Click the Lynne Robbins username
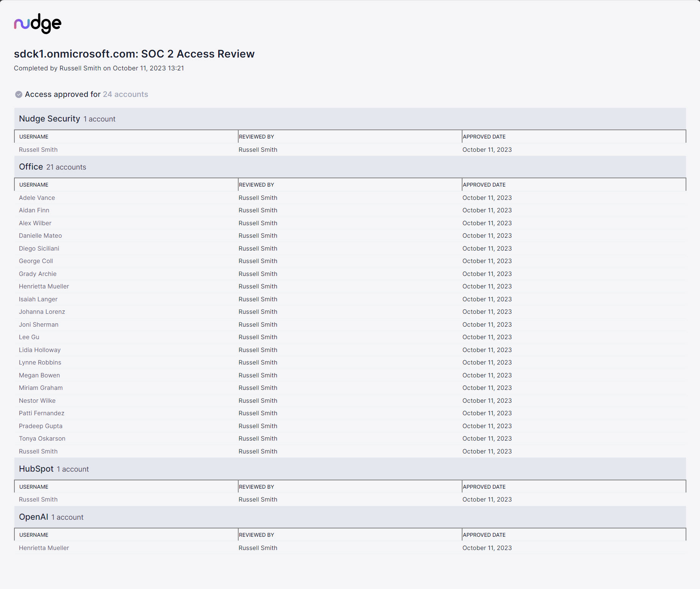Screen dimensions: 700x589 (x=40, y=362)
